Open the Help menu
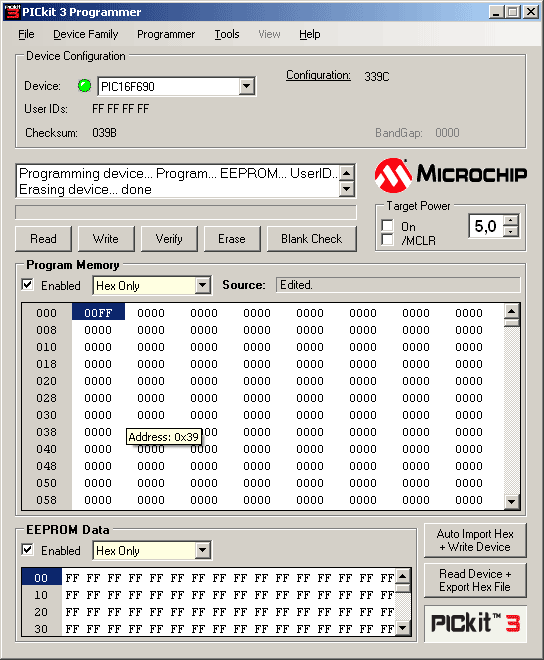This screenshot has width=544, height=660. pyautogui.click(x=309, y=34)
